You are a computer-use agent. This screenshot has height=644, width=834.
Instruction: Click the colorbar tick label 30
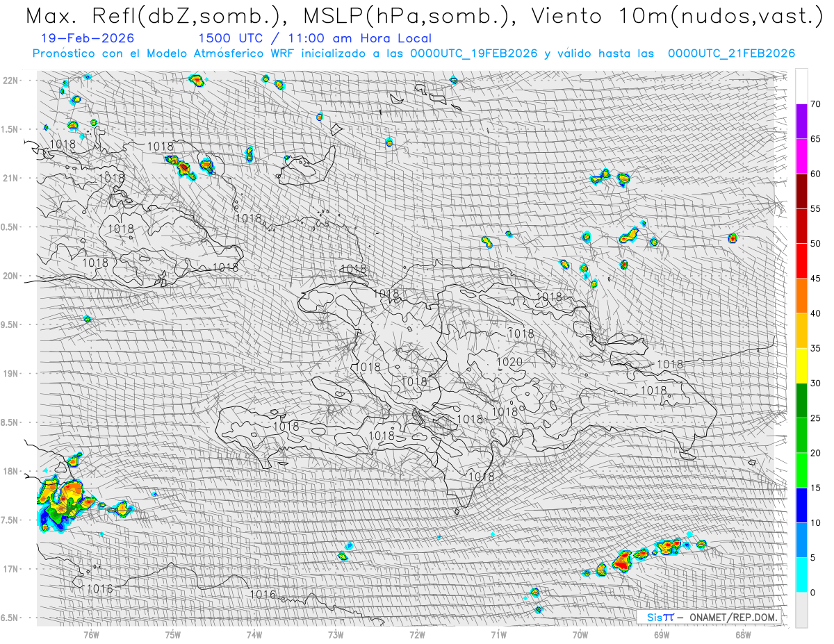pyautogui.click(x=815, y=383)
